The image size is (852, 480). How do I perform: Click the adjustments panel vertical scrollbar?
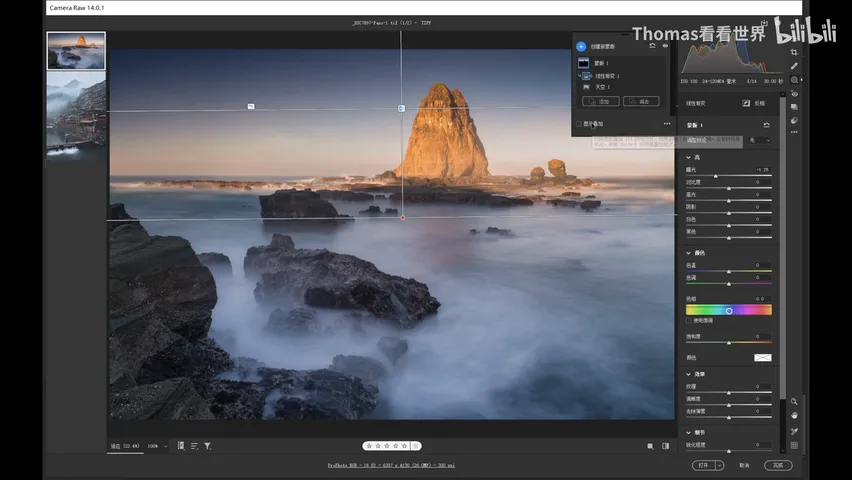pos(782,247)
